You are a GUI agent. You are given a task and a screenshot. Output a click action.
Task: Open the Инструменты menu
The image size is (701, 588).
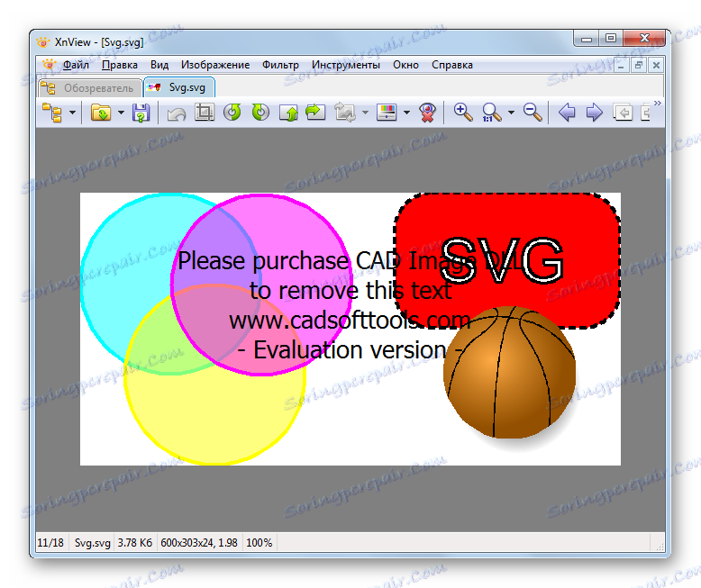pos(346,65)
